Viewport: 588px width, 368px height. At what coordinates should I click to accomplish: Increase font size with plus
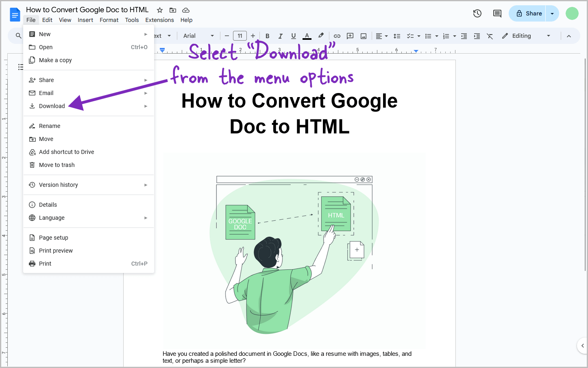(253, 36)
